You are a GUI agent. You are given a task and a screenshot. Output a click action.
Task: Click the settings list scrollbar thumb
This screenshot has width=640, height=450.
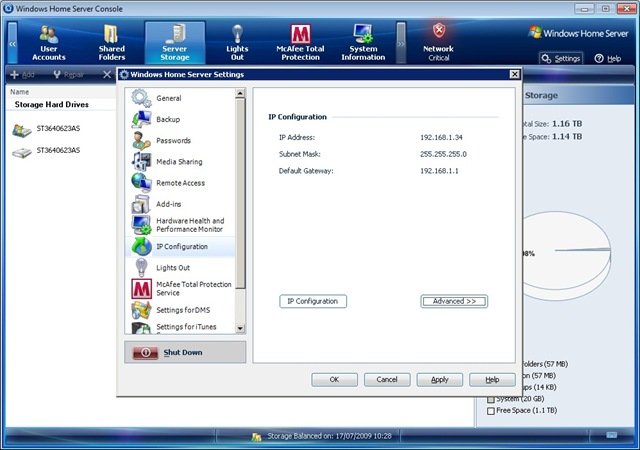[240, 193]
